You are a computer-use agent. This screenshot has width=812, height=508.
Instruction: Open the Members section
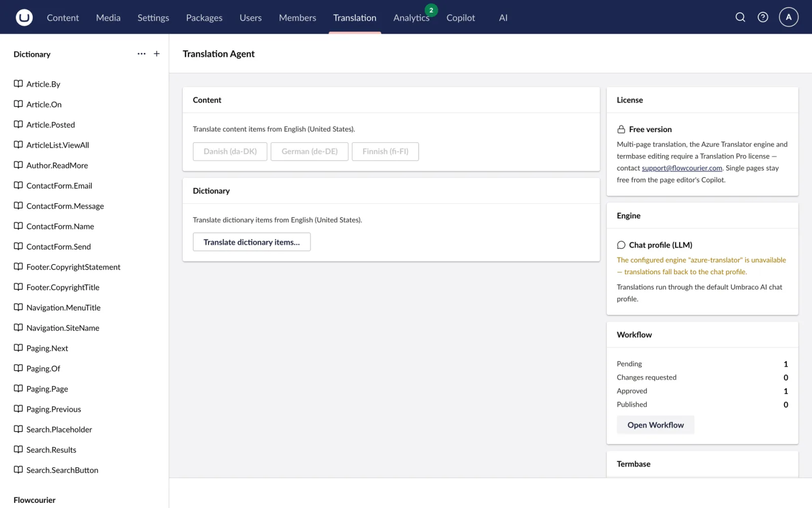(297, 18)
